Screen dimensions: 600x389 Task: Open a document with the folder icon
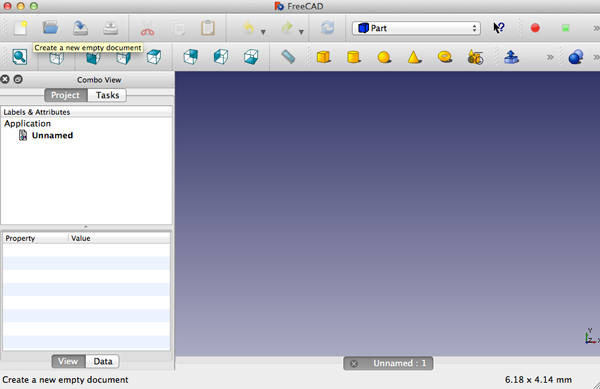(x=50, y=28)
